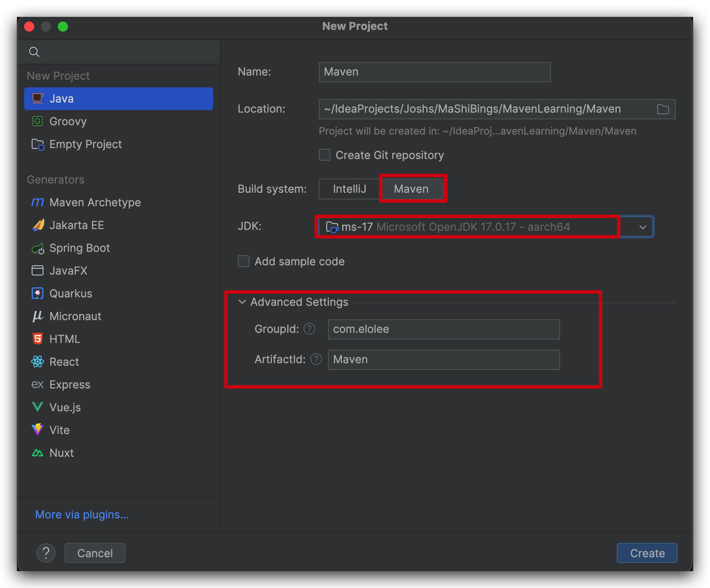Screen dimensions: 710x588
Task: Select the Micronaut generator label
Action: pos(76,316)
